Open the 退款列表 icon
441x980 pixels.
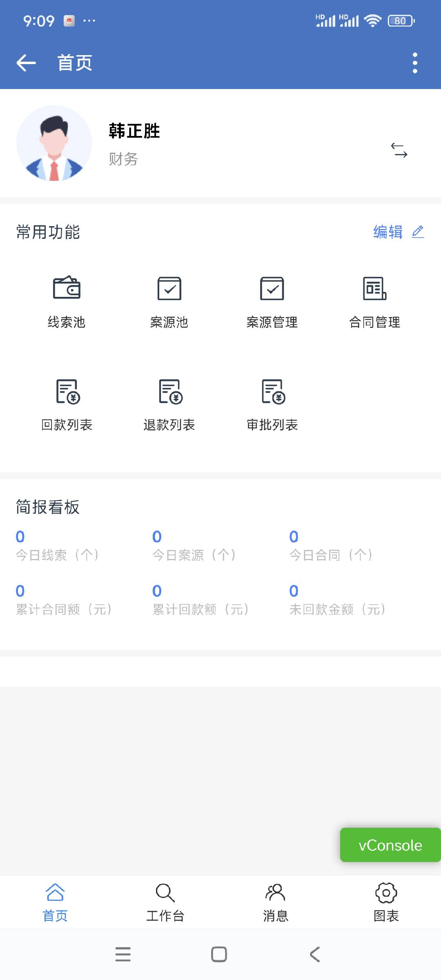click(169, 392)
